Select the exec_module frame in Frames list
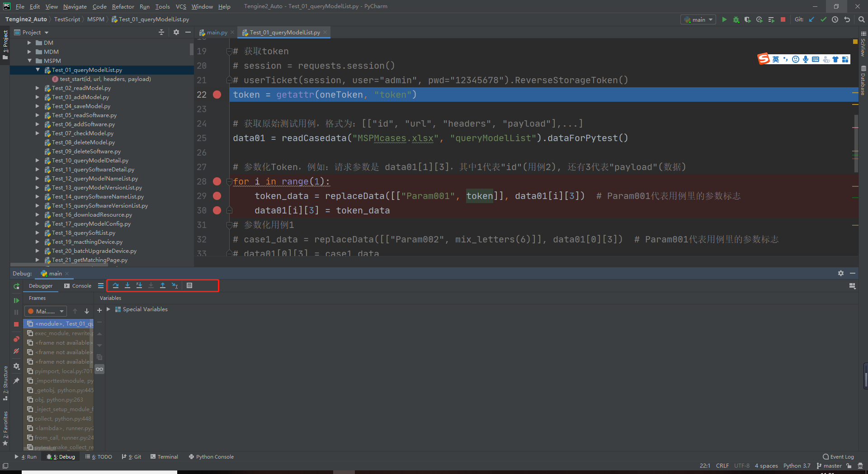The height and width of the screenshot is (474, 868). [59, 333]
